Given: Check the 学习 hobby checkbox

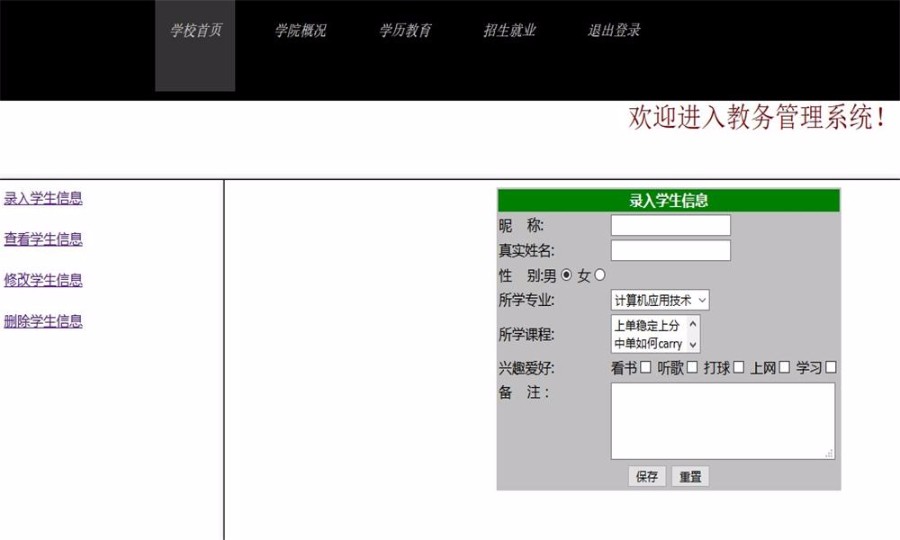Looking at the screenshot, I should [x=831, y=367].
